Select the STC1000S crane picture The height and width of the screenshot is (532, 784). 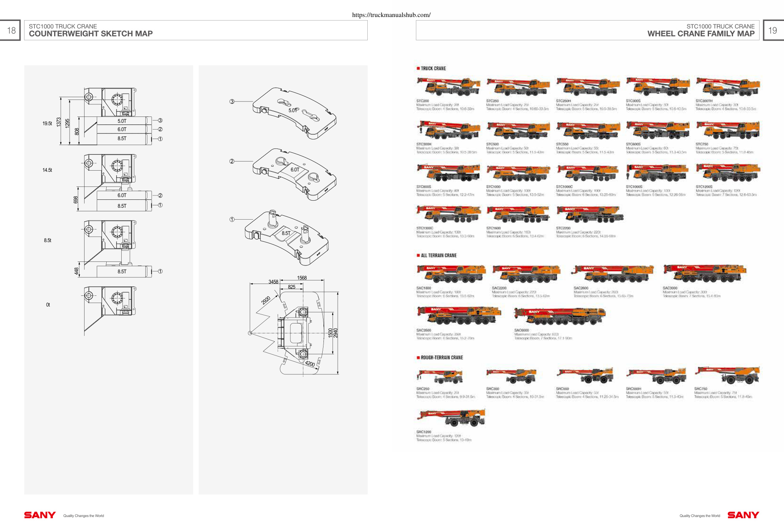(x=658, y=173)
